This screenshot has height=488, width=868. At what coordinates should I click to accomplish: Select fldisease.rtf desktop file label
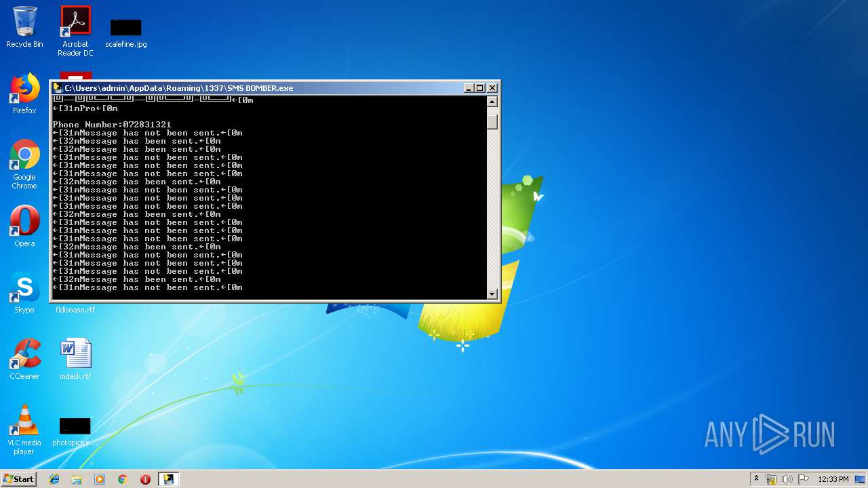(x=75, y=310)
